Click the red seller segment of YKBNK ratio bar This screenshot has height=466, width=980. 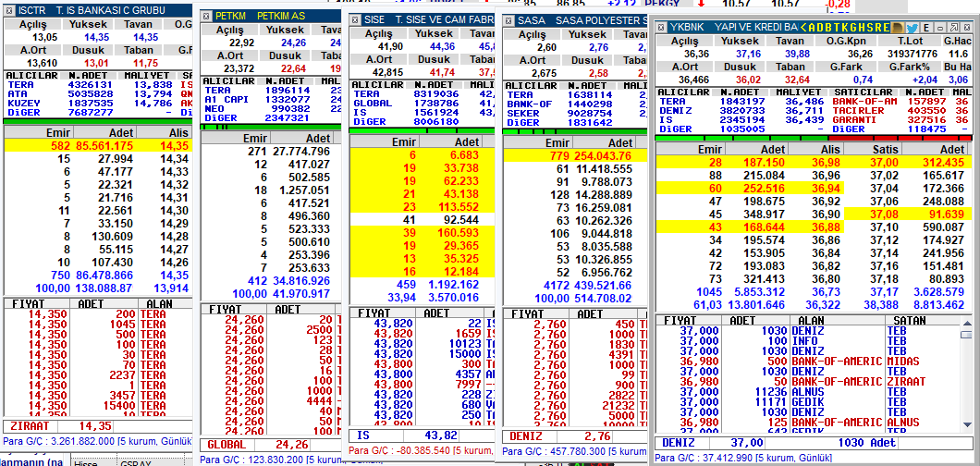900,138
